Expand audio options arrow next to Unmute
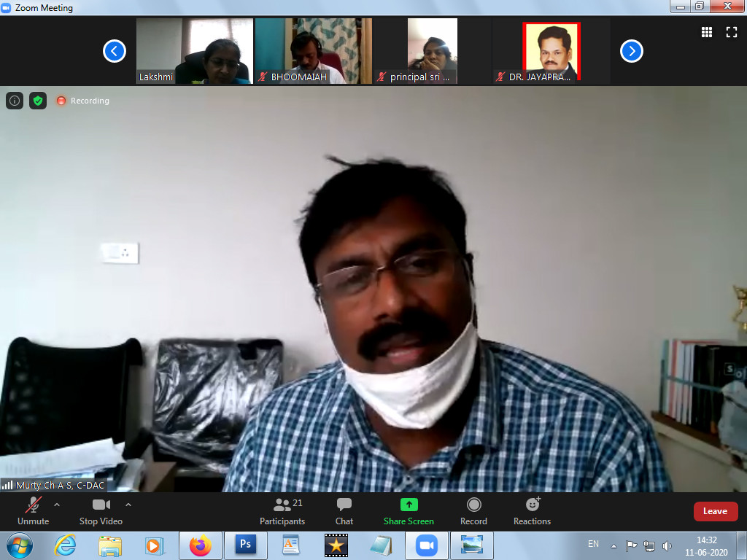747x560 pixels. (57, 504)
